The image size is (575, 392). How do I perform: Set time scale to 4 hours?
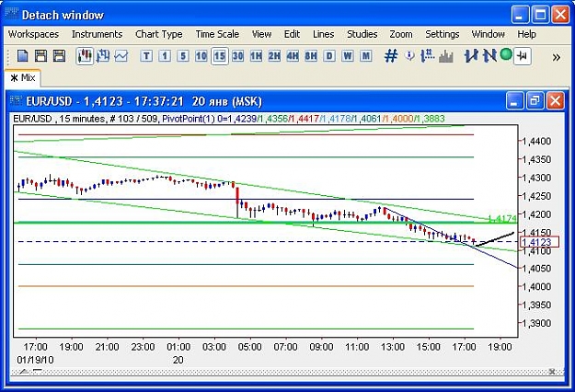[293, 56]
